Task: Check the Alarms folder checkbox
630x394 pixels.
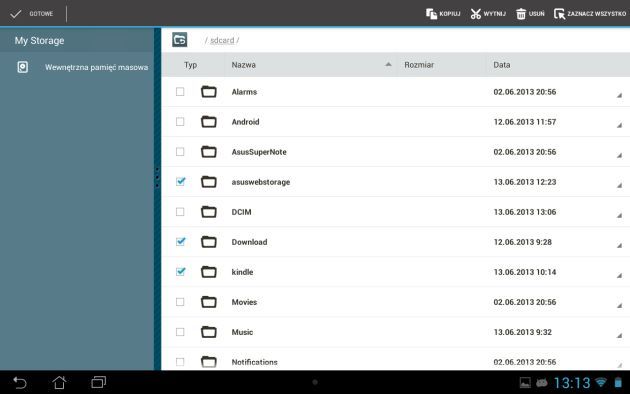Action: (180, 92)
